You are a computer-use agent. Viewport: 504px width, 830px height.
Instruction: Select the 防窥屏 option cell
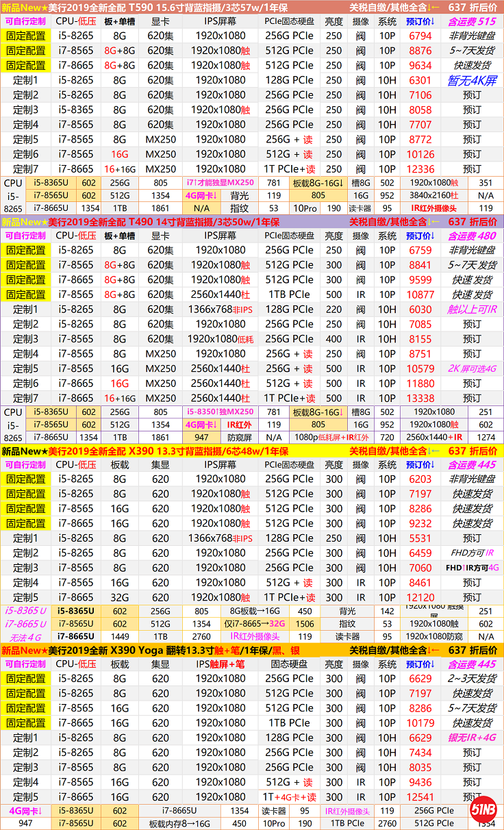(240, 437)
